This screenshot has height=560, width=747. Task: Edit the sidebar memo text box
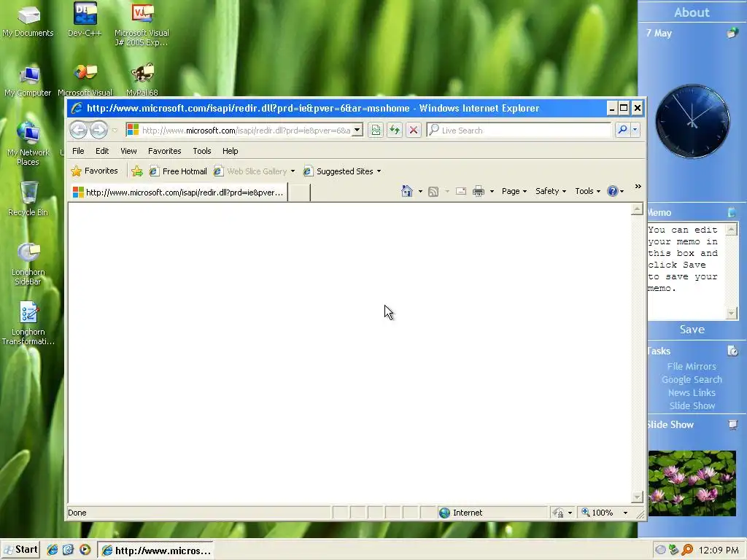tap(686, 271)
